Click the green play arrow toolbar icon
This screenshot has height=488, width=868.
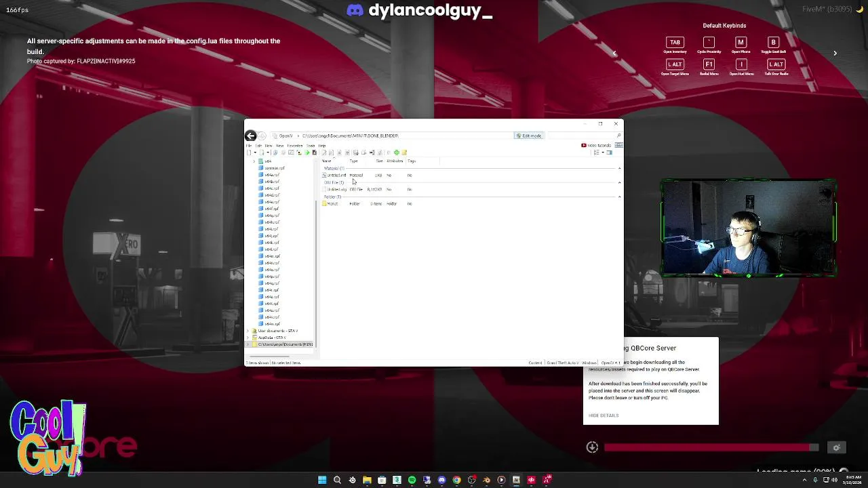(307, 152)
